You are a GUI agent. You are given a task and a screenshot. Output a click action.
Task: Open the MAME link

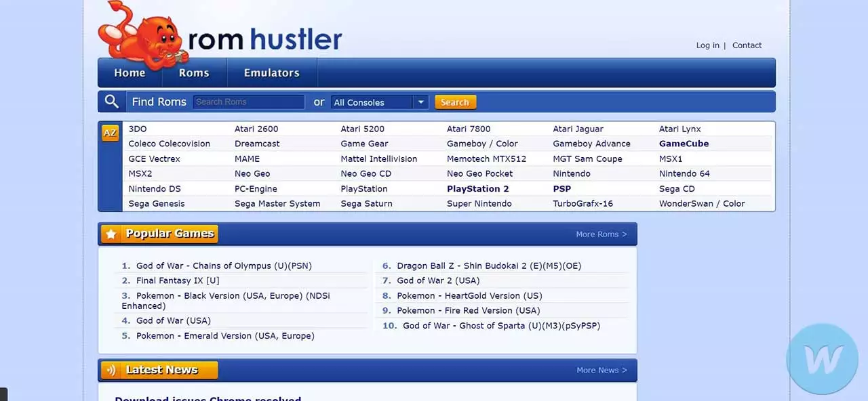click(247, 159)
